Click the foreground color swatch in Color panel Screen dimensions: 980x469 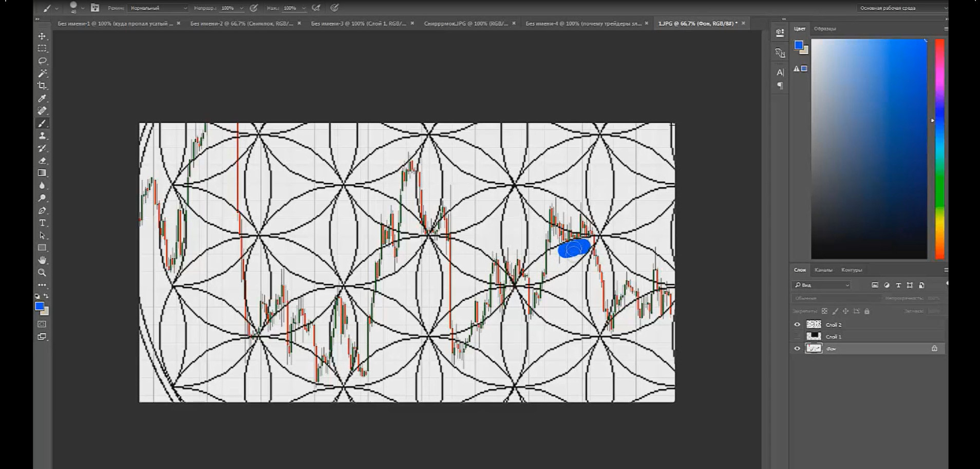799,46
